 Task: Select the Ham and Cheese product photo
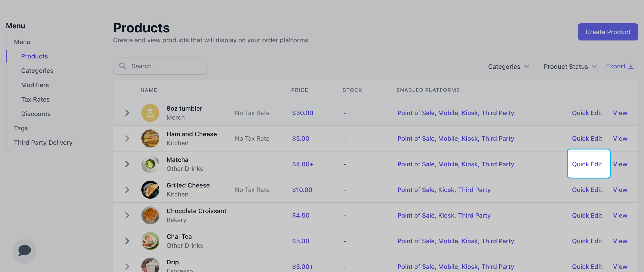(x=150, y=138)
